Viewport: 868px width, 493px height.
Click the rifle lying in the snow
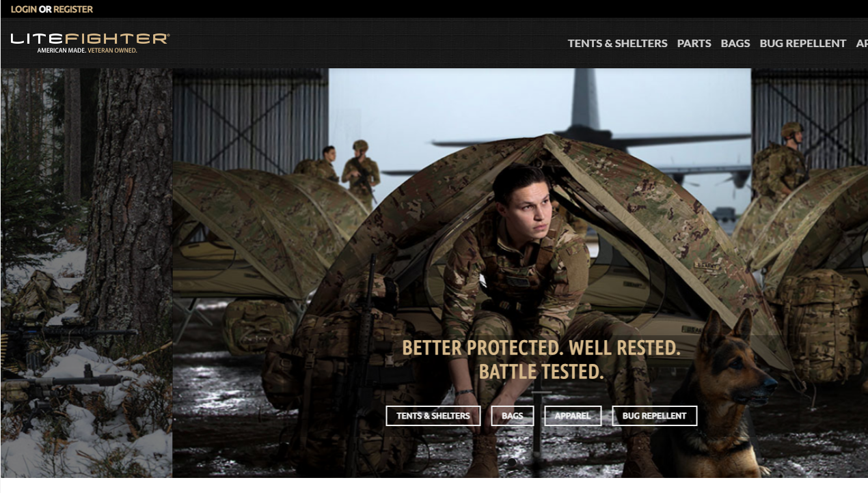click(x=68, y=333)
